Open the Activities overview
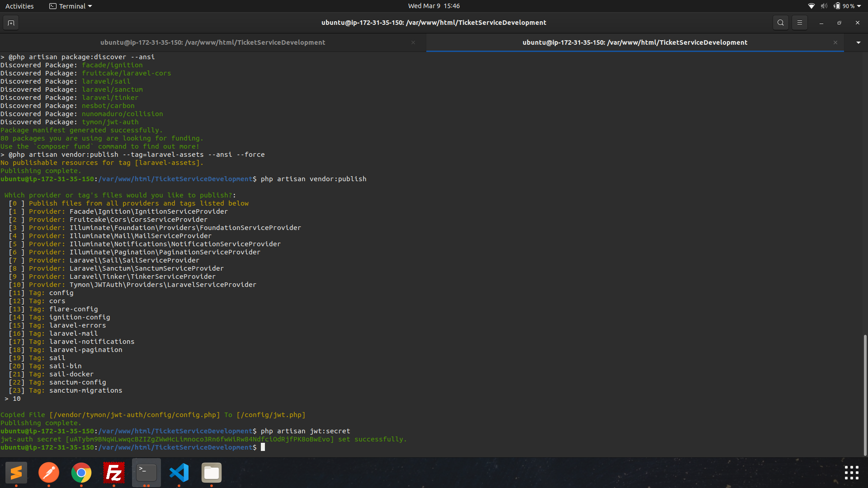868x488 pixels. click(19, 6)
